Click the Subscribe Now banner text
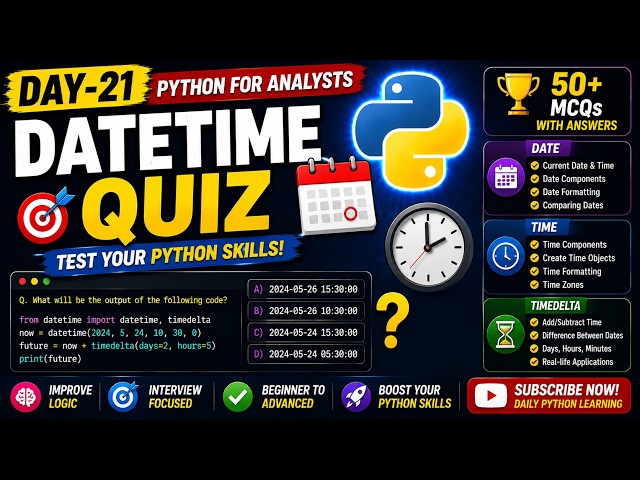The image size is (640, 480). click(x=567, y=390)
